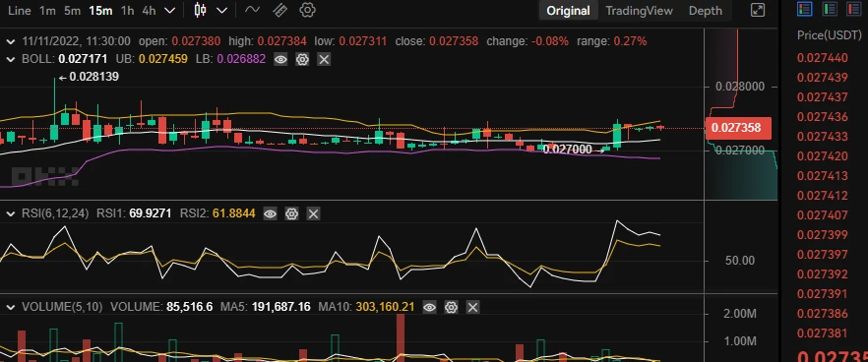Select the Line chart type

tap(20, 11)
